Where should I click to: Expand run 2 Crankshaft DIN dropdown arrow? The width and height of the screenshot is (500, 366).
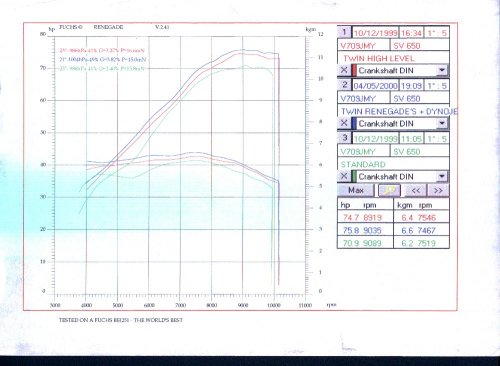click(x=442, y=123)
